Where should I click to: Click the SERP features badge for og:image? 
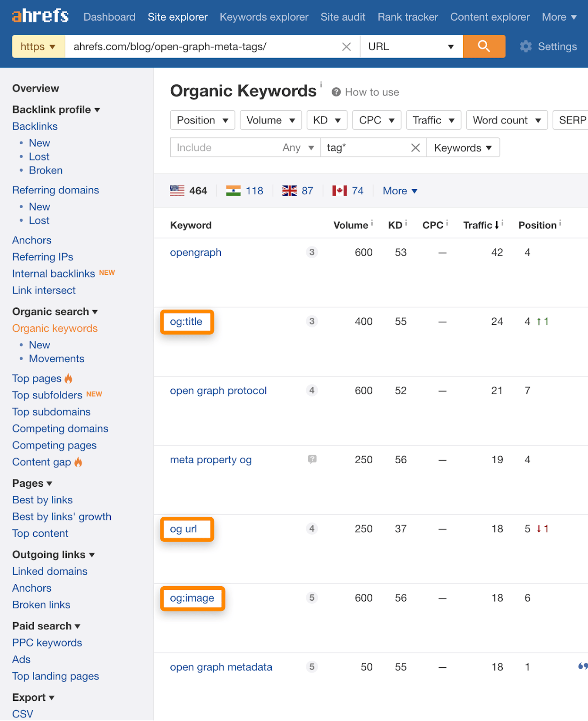(312, 598)
